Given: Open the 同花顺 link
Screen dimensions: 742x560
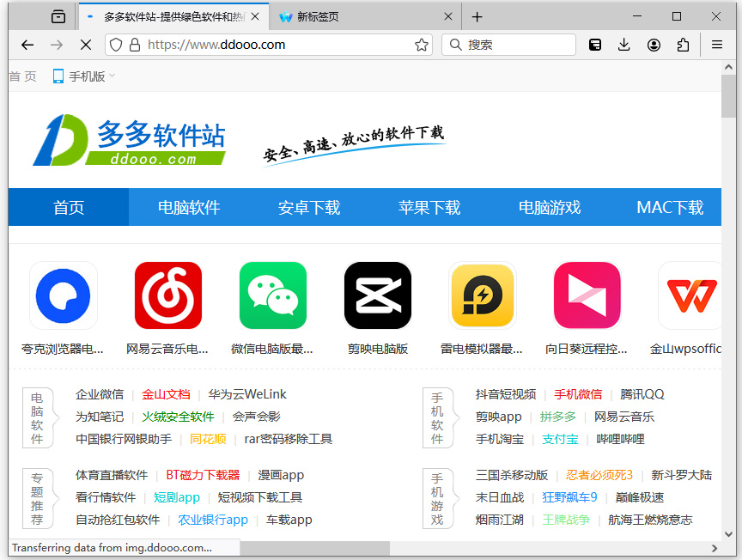Looking at the screenshot, I should point(208,439).
